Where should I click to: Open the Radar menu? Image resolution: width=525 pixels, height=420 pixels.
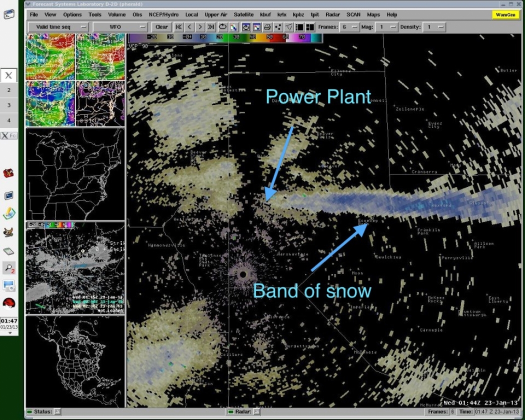pyautogui.click(x=332, y=14)
